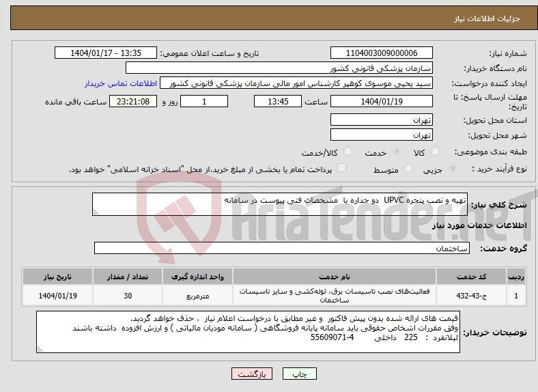This screenshot has height=392, width=538.
Task: Click the نوع فرآیند خرید label
Action: [x=499, y=169]
